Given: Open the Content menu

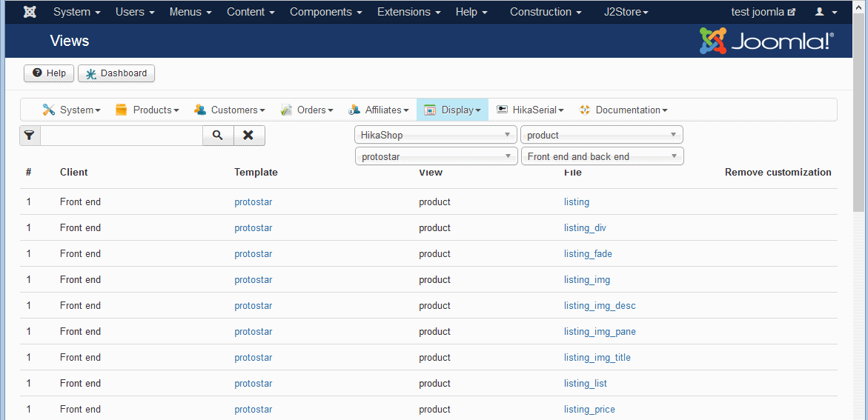Looking at the screenshot, I should 251,12.
